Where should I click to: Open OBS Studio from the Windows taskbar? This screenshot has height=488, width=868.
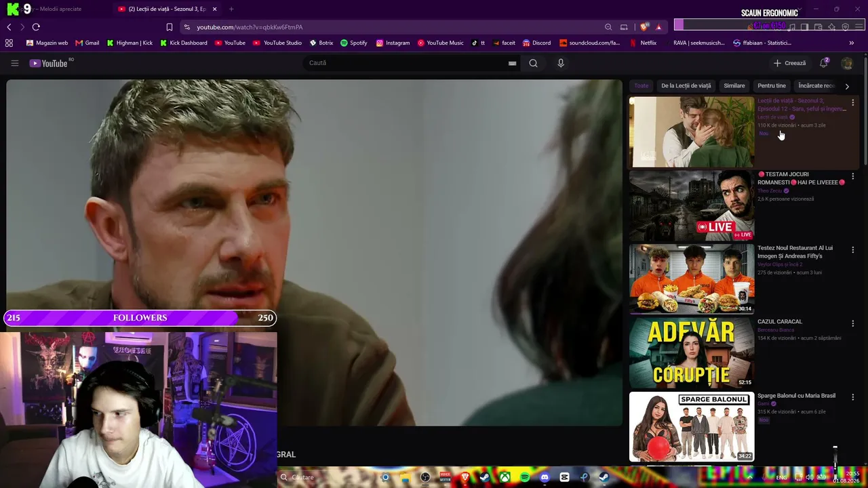pyautogui.click(x=425, y=477)
